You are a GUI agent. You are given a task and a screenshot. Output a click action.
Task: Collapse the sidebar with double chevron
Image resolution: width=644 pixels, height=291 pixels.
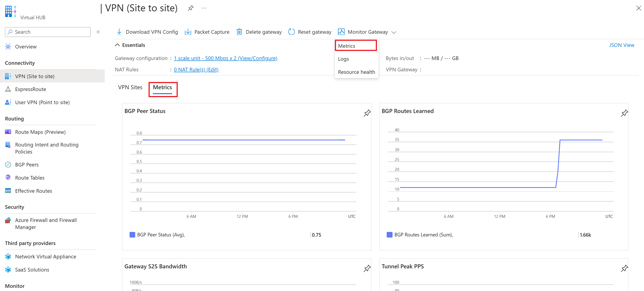pyautogui.click(x=98, y=32)
